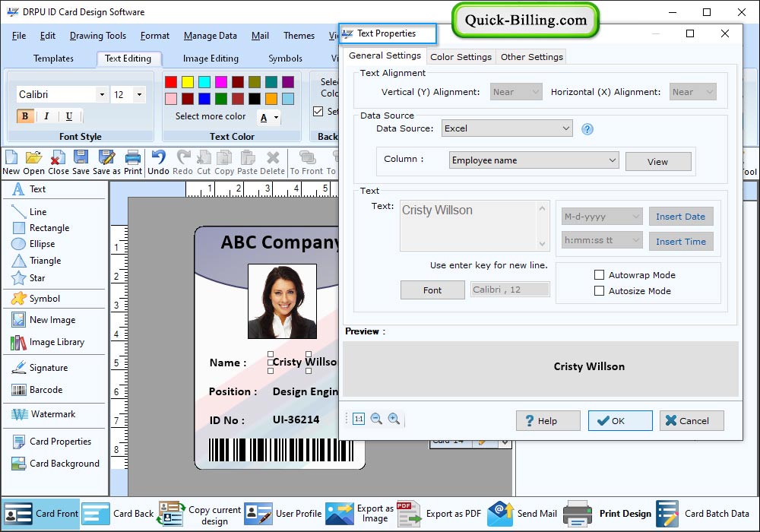Open the Manage Data menu
This screenshot has width=760, height=532.
(211, 36)
